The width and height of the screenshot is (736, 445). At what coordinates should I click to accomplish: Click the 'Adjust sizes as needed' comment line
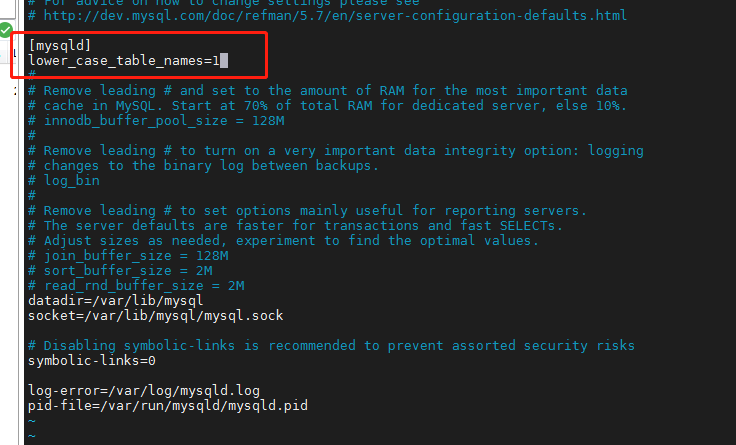(284, 241)
